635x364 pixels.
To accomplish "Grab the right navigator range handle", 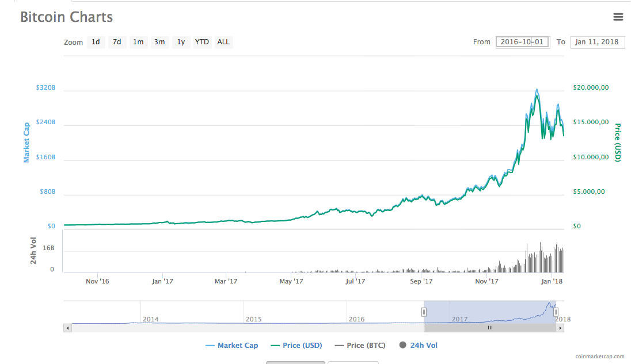I will point(556,312).
